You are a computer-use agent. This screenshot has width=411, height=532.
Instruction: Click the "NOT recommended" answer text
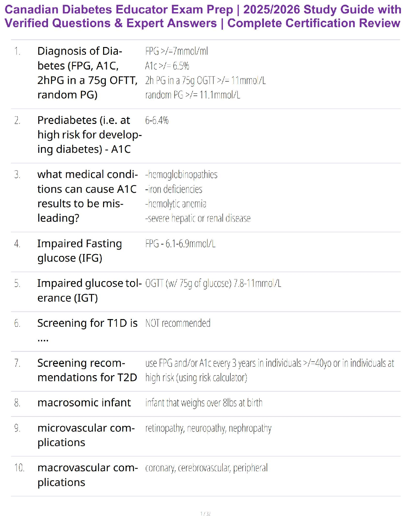coord(178,323)
